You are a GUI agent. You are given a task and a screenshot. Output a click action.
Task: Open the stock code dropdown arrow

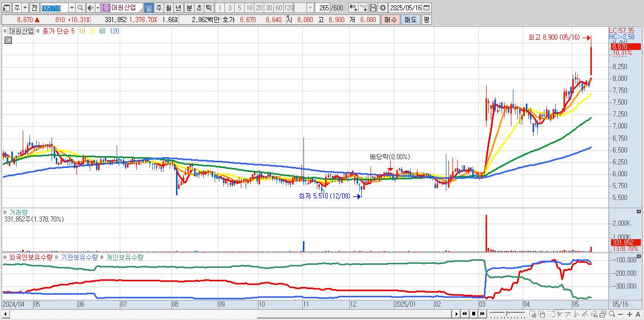tap(72, 8)
